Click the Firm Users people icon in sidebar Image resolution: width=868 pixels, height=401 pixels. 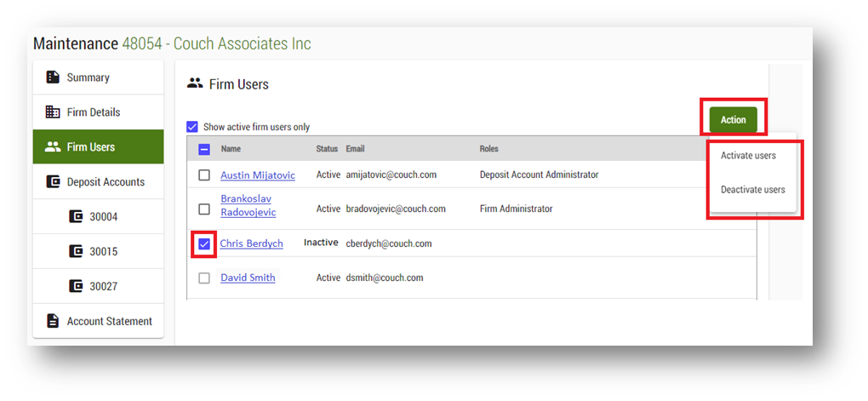tap(53, 147)
